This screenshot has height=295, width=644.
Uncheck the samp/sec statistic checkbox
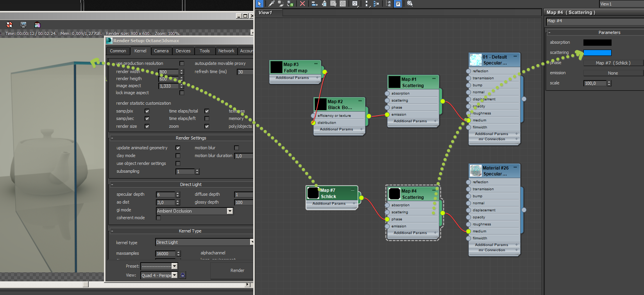click(x=147, y=118)
